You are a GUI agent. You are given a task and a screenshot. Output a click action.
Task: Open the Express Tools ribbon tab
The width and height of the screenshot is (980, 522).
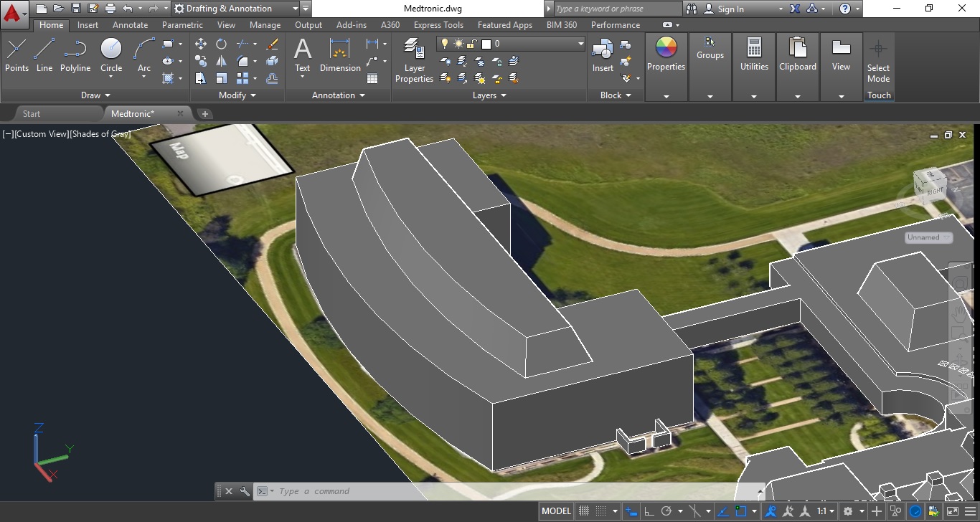[x=438, y=24]
